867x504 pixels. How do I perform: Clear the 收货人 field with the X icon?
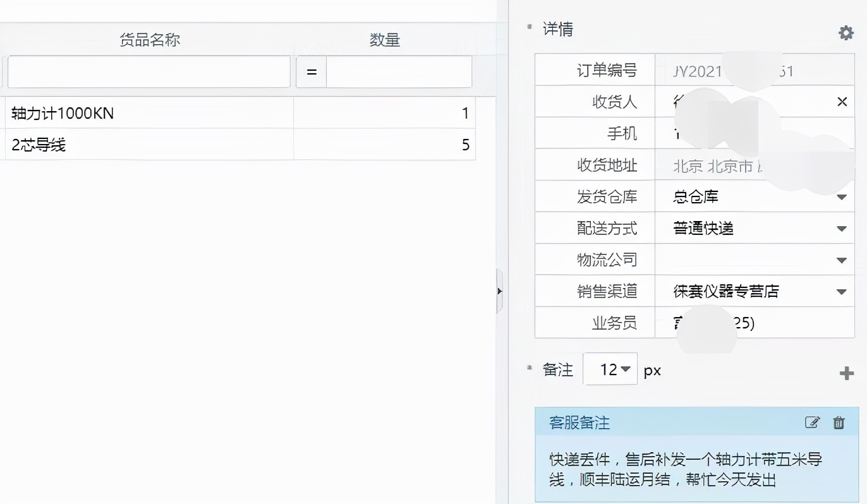(842, 102)
